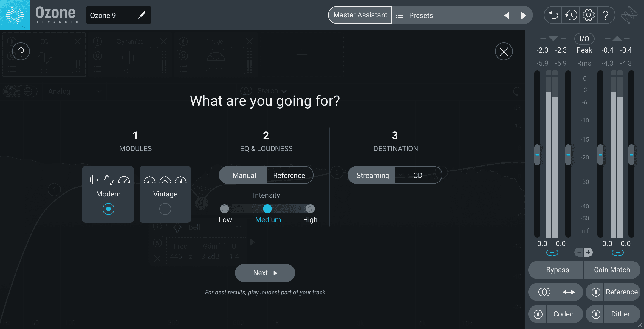This screenshot has width=644, height=329.
Task: Click the Next button
Action: pos(265,273)
